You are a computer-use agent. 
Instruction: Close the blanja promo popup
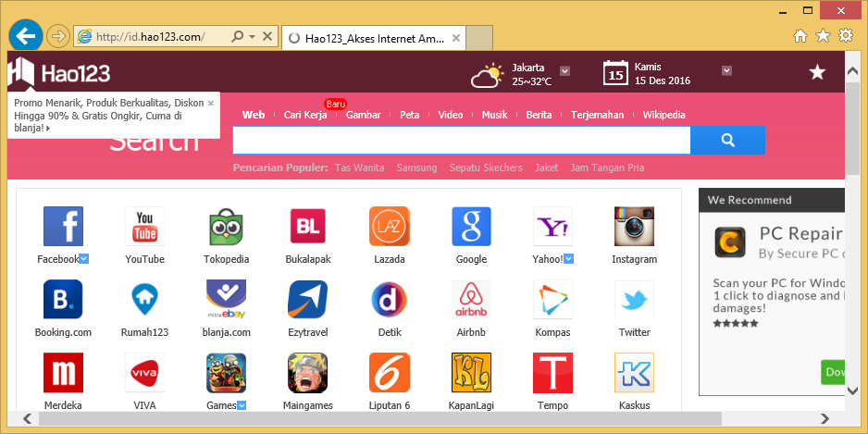(x=211, y=103)
